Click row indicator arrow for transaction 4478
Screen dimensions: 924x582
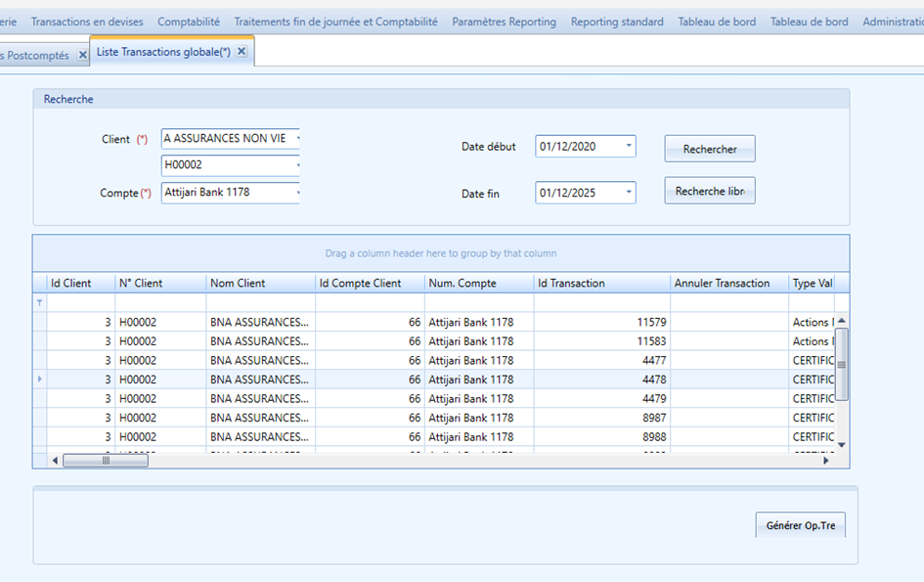(40, 380)
